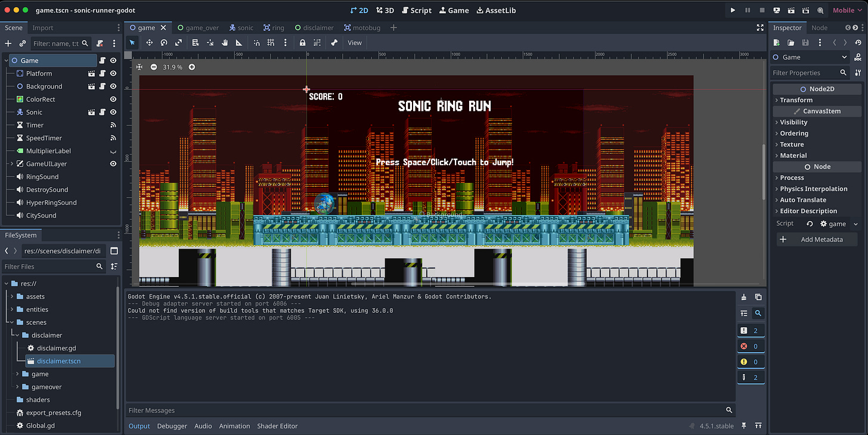Screen dimensions: 868x435
Task: Expand the entities folder in FileSystem
Action: coord(12,310)
